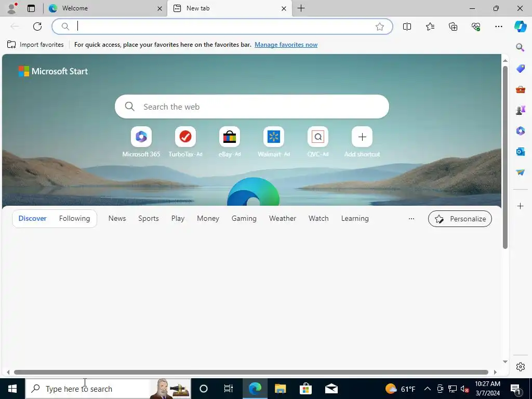Open the Collections icon
Image resolution: width=532 pixels, height=399 pixels.
point(453,26)
